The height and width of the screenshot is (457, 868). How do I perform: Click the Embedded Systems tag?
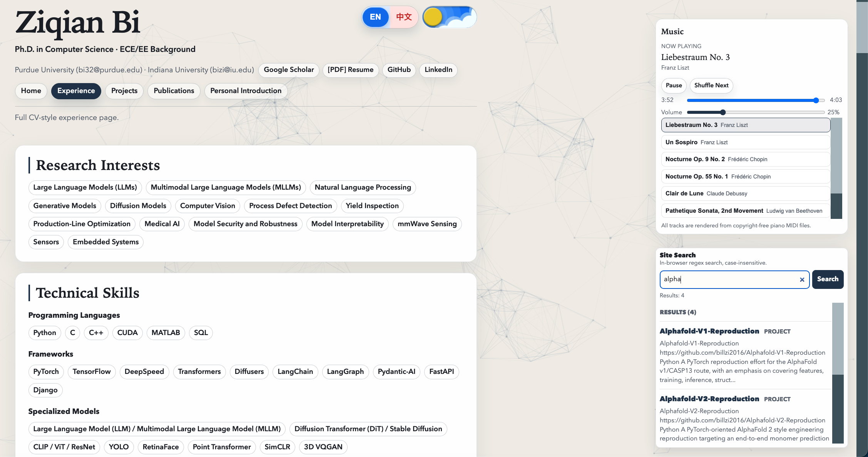pyautogui.click(x=106, y=242)
